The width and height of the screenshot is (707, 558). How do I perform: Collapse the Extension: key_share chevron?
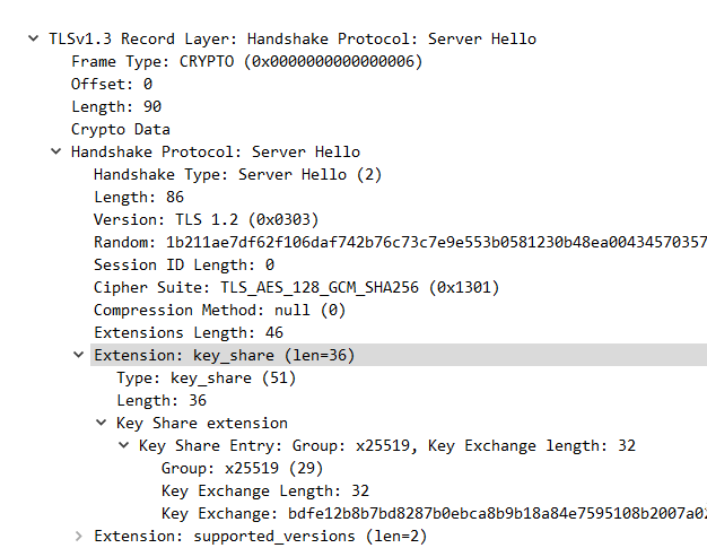coord(78,355)
